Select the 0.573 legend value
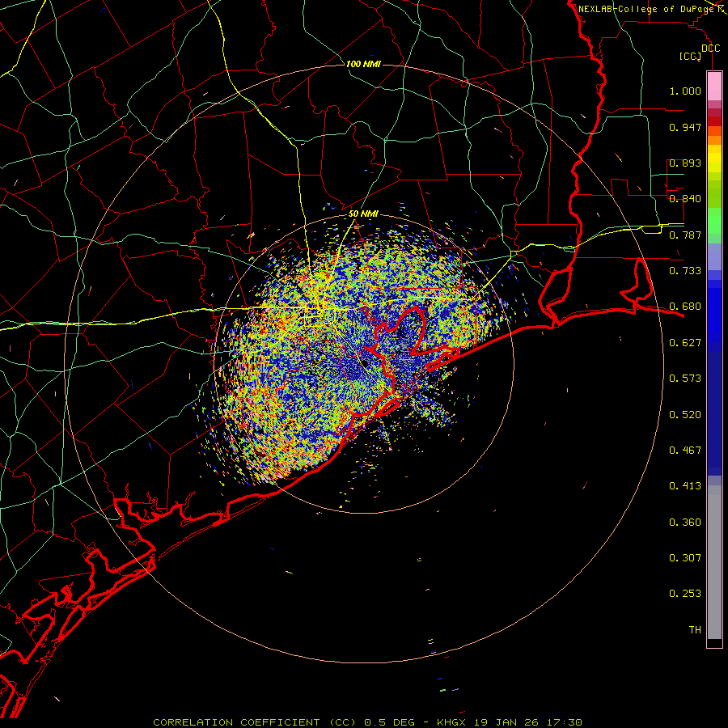 click(685, 379)
